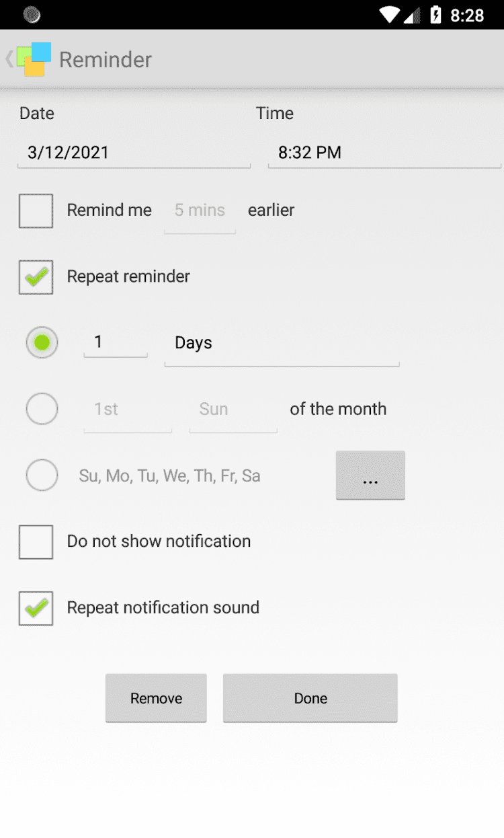The height and width of the screenshot is (838, 504).
Task: Disable Repeat notification sound checkbox
Action: point(36,608)
